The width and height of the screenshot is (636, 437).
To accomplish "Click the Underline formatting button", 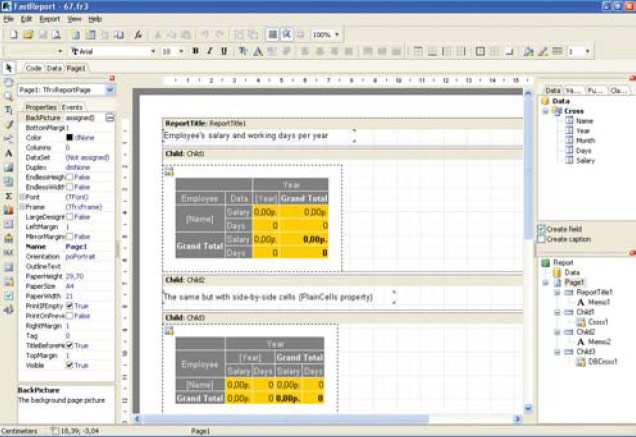I will (224, 51).
